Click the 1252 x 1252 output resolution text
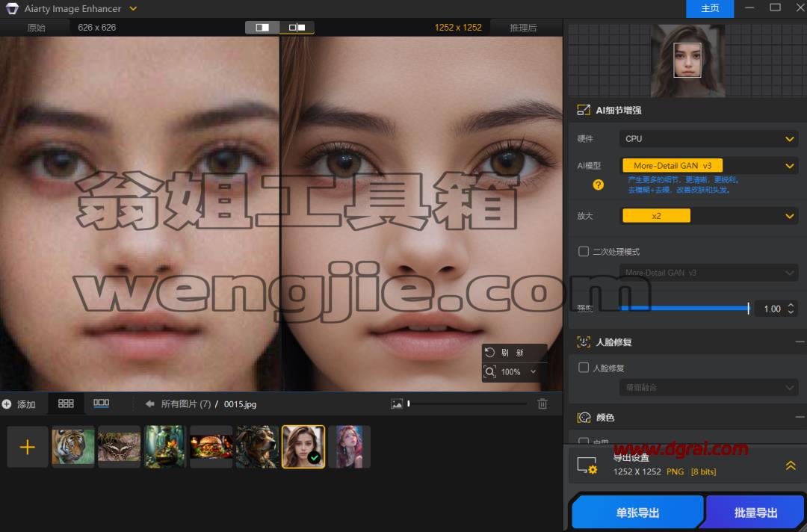 (x=458, y=27)
